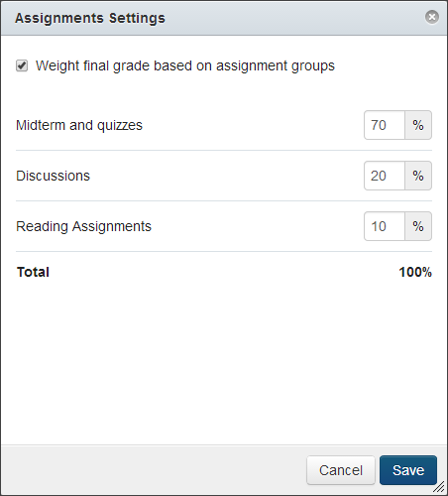Click the % symbol beside Reading Assignments
This screenshot has width=448, height=496.
418,226
